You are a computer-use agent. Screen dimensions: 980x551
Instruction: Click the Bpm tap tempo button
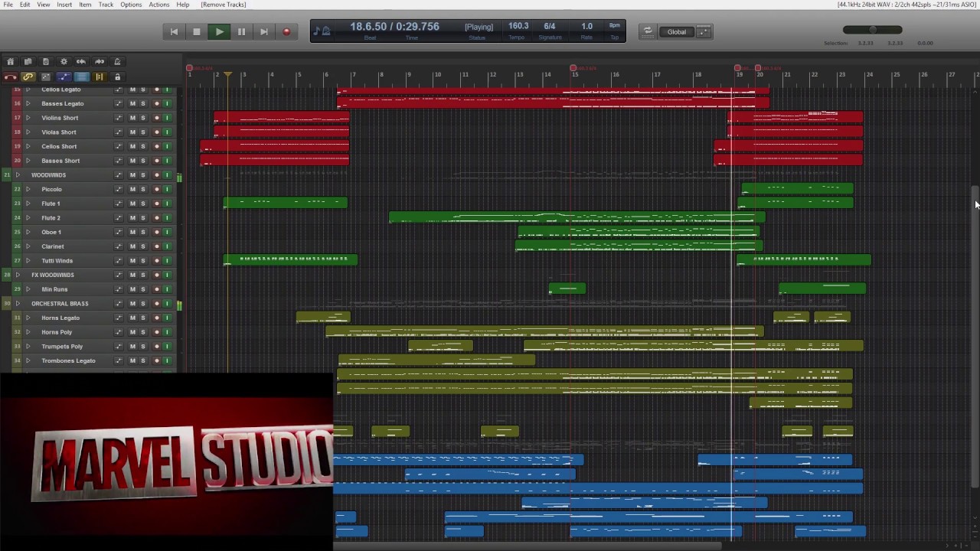click(614, 26)
